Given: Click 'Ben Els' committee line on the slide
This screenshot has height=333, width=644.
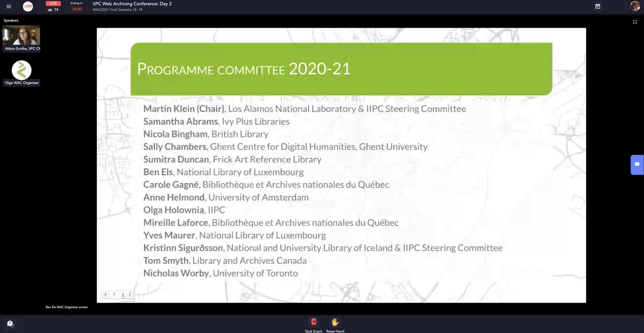Looking at the screenshot, I should 223,172.
